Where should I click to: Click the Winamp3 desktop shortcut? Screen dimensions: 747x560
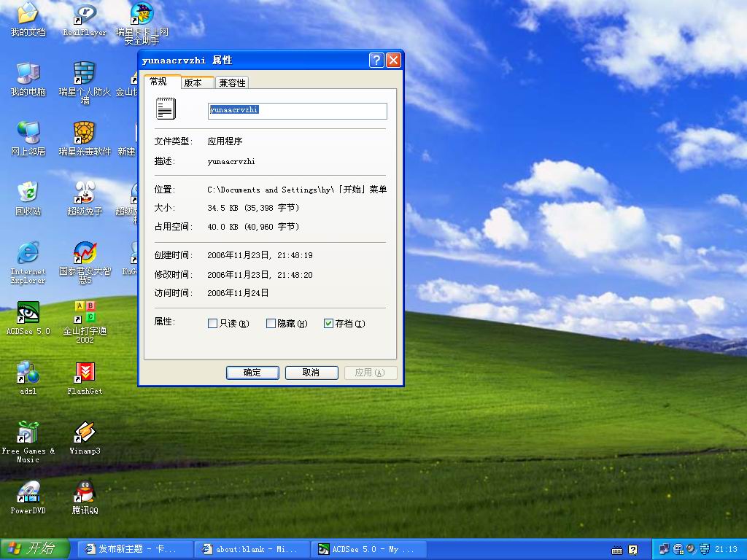click(x=85, y=432)
